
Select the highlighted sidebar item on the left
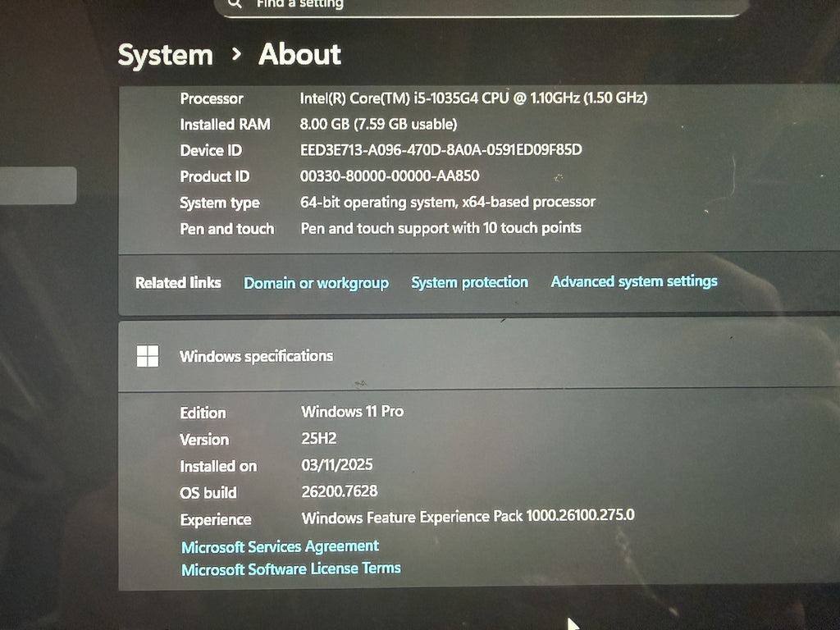(38, 185)
